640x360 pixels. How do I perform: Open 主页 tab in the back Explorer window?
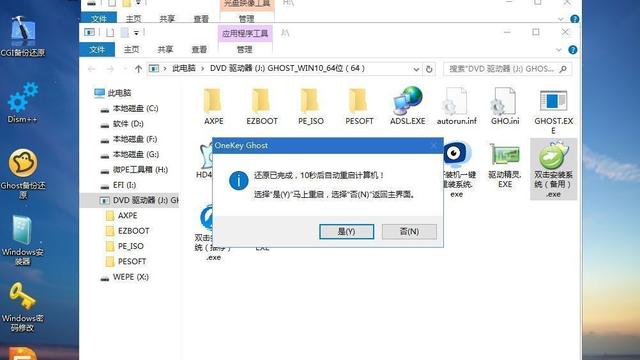click(x=133, y=18)
